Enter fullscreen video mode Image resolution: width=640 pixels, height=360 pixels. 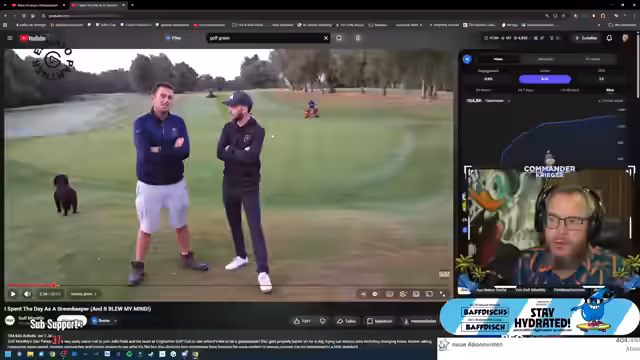(442, 294)
